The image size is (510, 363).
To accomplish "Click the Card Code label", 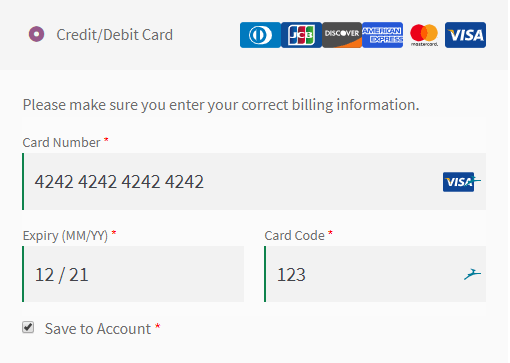I will 294,236.
